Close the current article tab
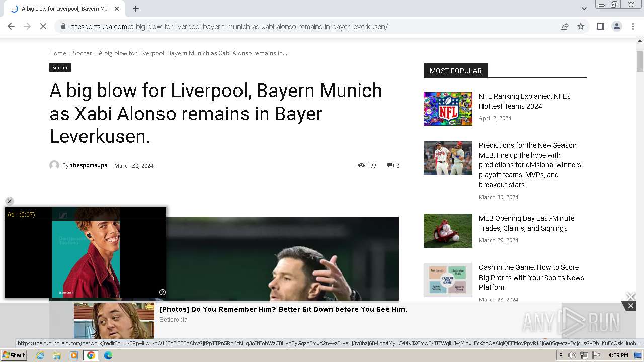 (117, 9)
